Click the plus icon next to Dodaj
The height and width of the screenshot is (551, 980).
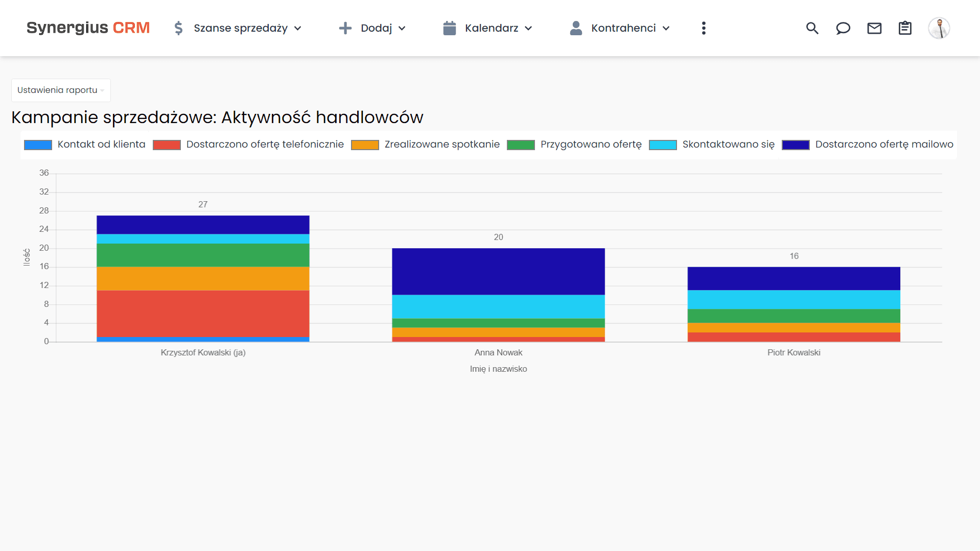pyautogui.click(x=345, y=28)
